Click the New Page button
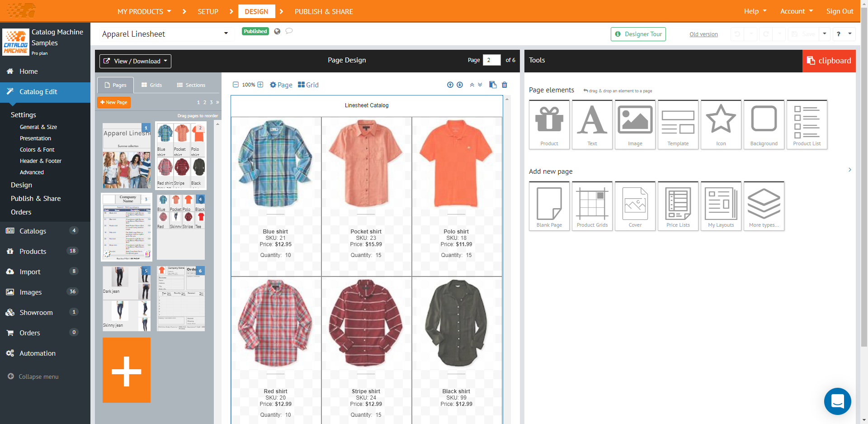The image size is (868, 424). click(x=114, y=102)
